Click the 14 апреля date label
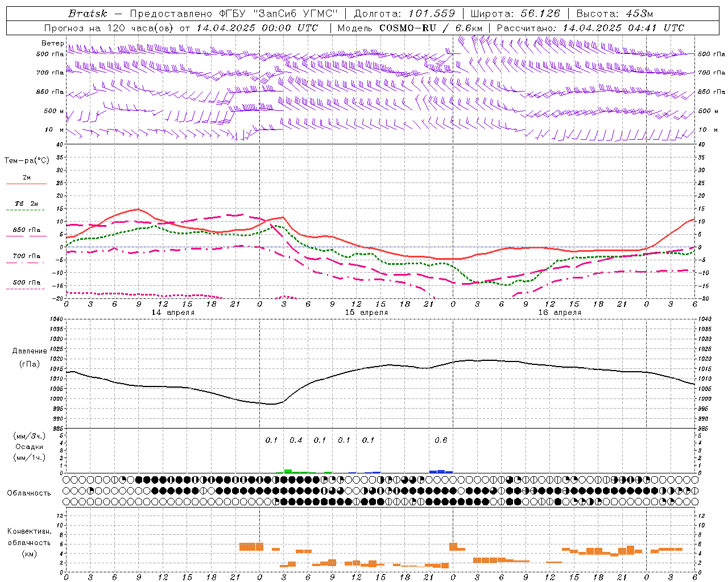The width and height of the screenshot is (728, 582). tap(173, 313)
